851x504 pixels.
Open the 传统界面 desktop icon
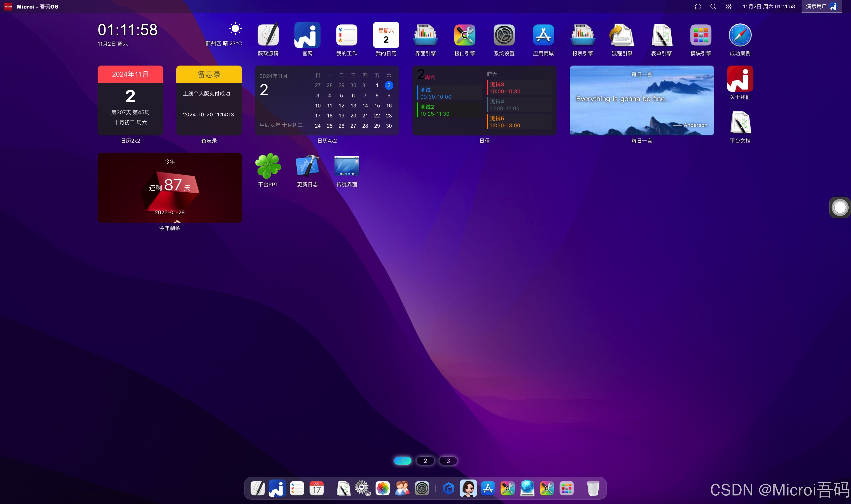(x=347, y=166)
